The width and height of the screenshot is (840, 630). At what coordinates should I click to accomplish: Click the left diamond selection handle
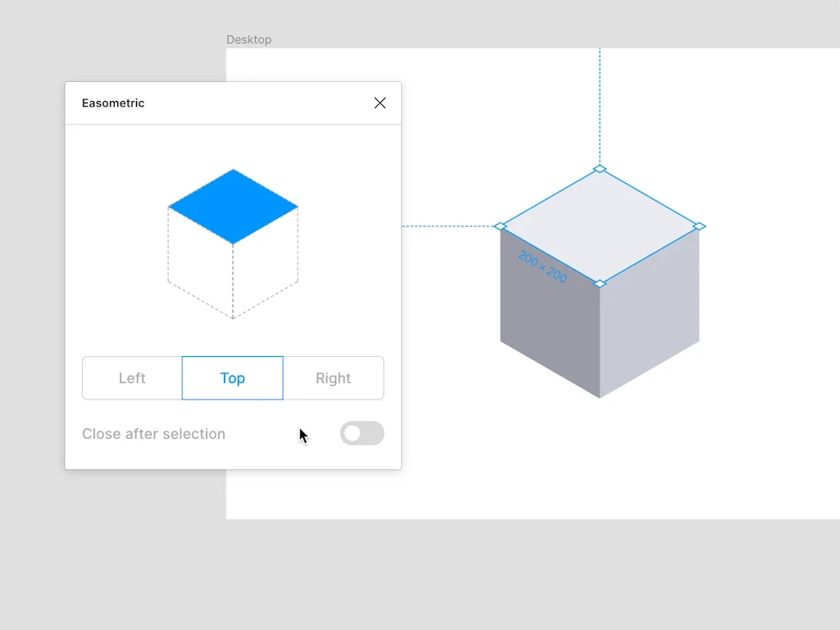501,226
